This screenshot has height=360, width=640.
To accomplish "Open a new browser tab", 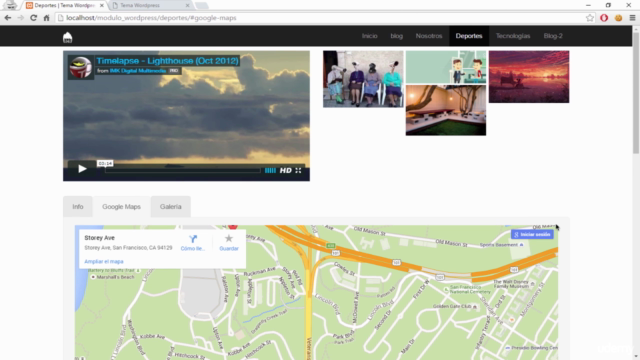I will 202,6.
